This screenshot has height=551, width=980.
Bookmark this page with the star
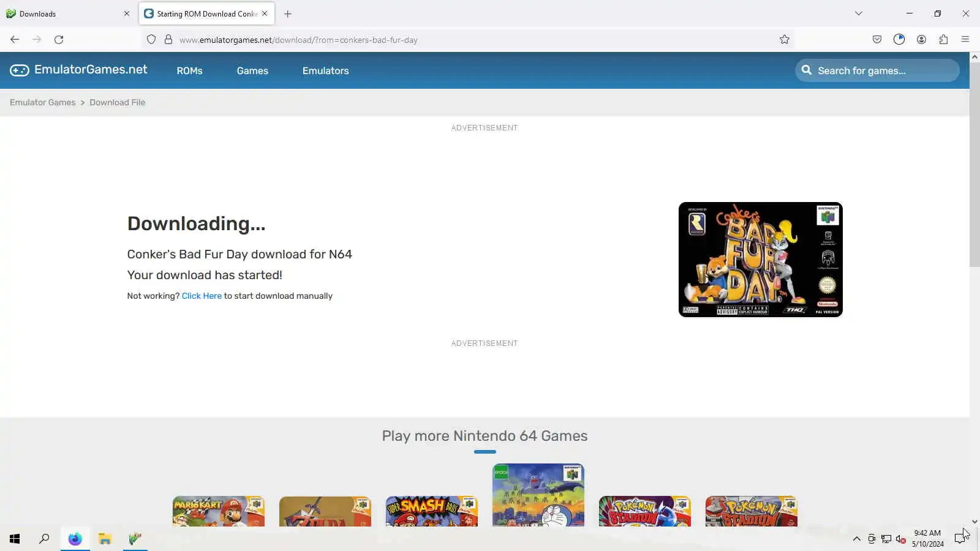click(785, 40)
